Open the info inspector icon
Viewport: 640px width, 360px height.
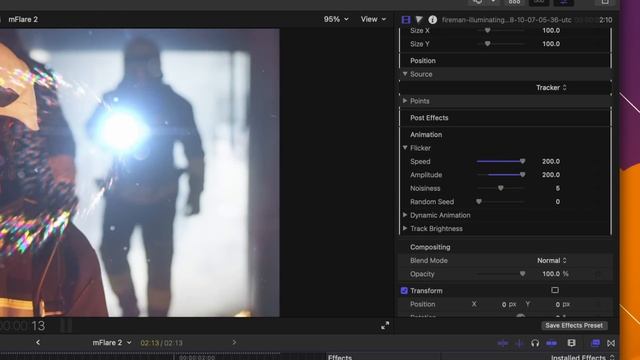tap(432, 20)
